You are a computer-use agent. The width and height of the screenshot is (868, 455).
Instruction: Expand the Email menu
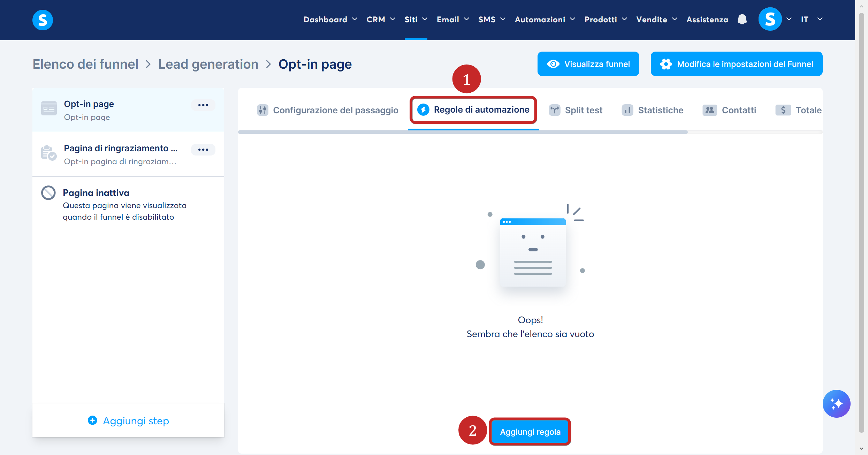pos(453,20)
